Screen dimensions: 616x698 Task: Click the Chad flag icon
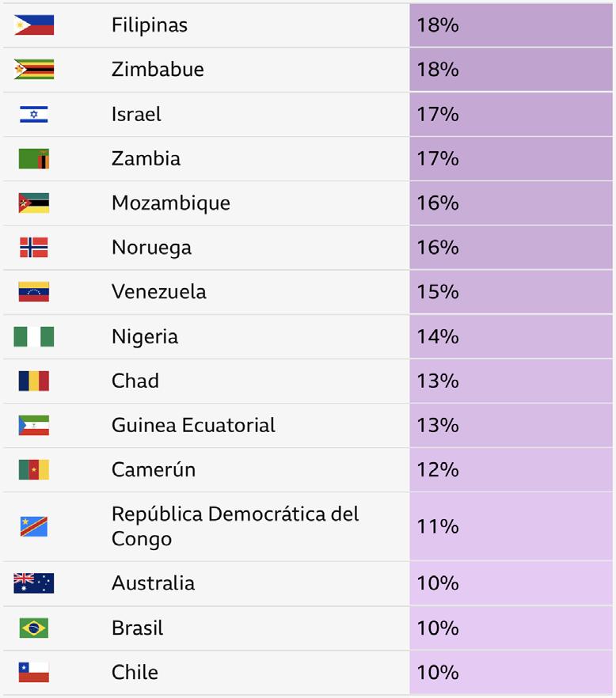click(x=34, y=381)
